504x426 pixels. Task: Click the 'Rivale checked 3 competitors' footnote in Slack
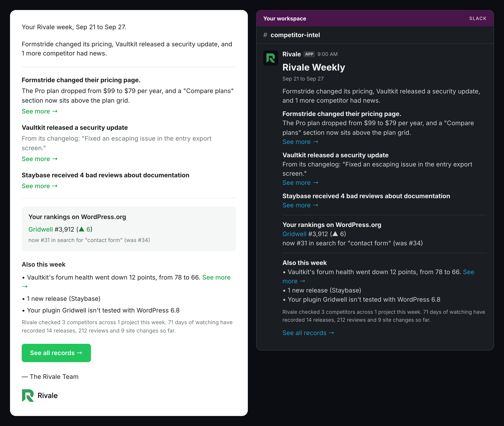pos(384,316)
